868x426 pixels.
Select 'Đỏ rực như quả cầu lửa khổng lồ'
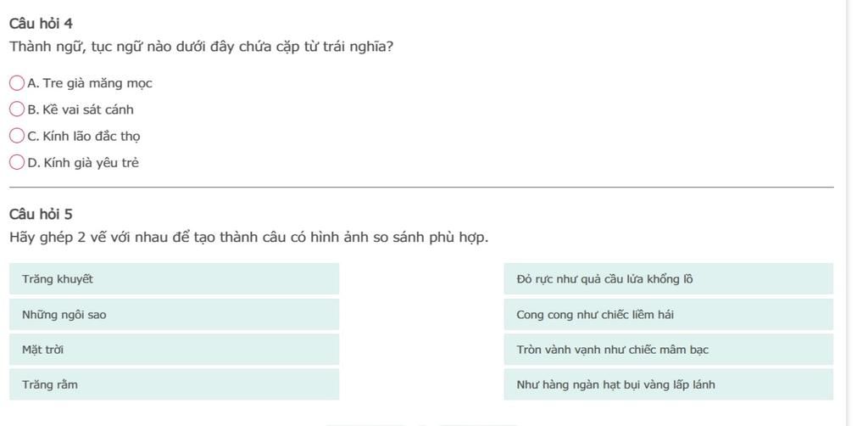point(668,279)
